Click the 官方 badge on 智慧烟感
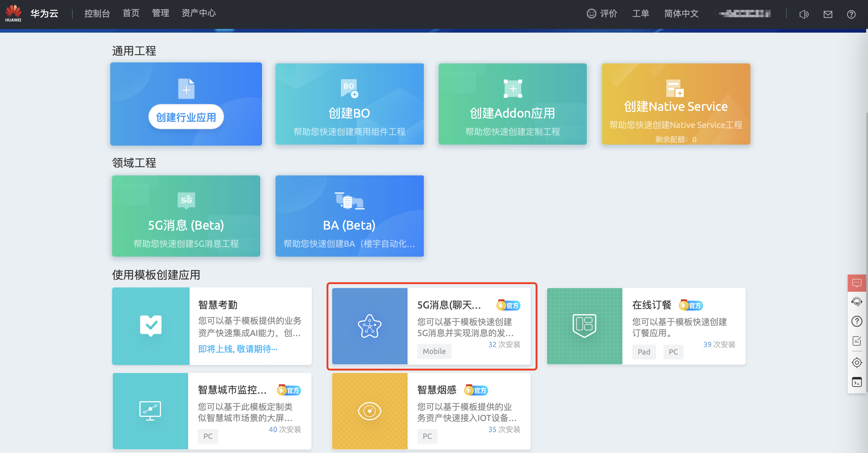The width and height of the screenshot is (868, 453). pyautogui.click(x=476, y=390)
